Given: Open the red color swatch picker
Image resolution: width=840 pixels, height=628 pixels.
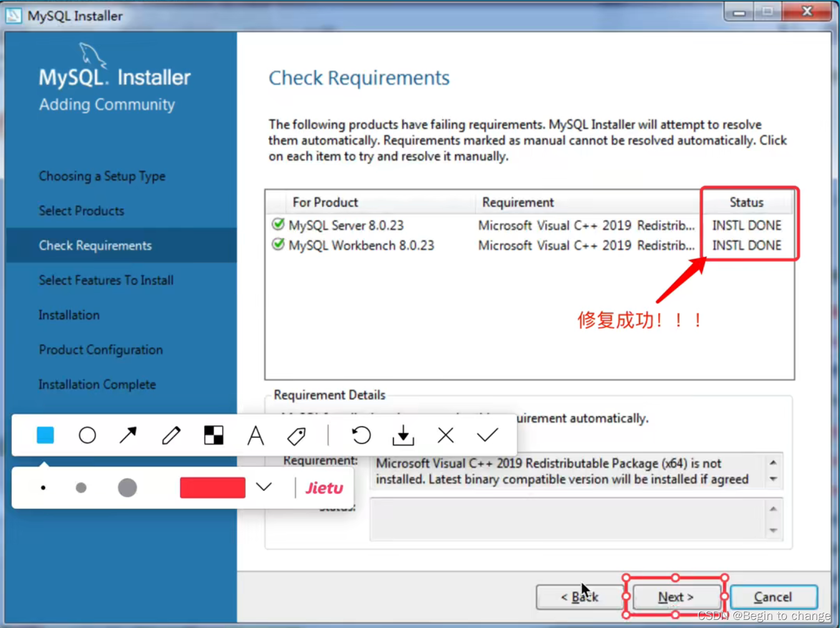Looking at the screenshot, I should click(x=212, y=488).
